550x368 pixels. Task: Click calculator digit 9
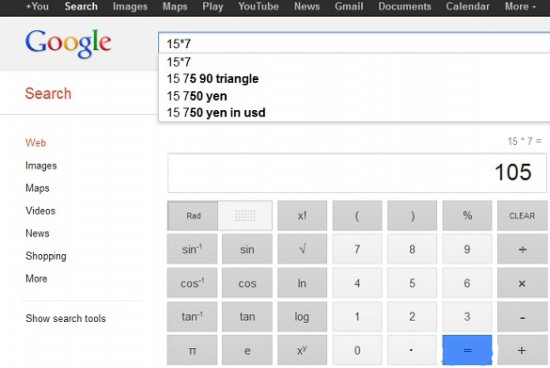(x=467, y=249)
